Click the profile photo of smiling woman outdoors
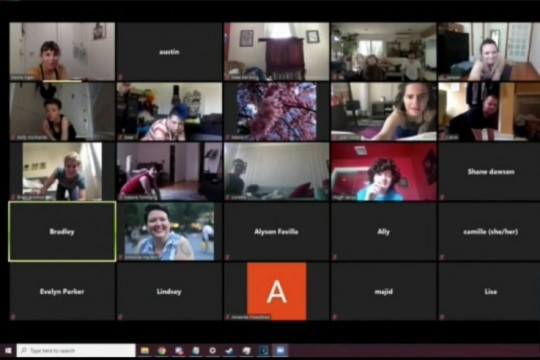The image size is (540, 360). click(x=169, y=231)
